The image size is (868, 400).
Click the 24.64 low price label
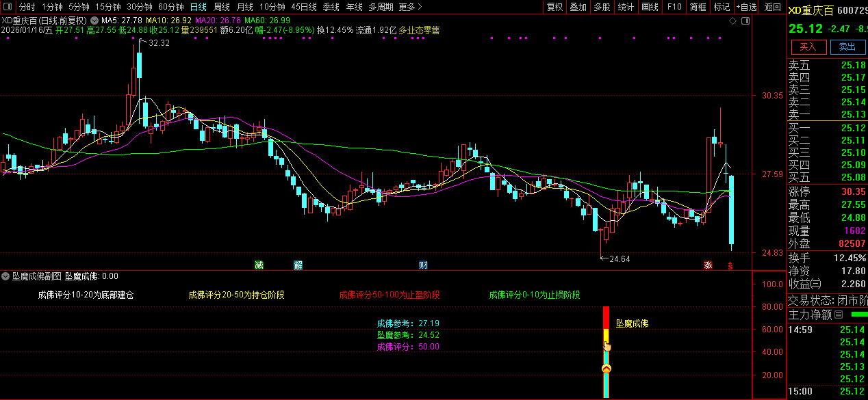click(620, 258)
